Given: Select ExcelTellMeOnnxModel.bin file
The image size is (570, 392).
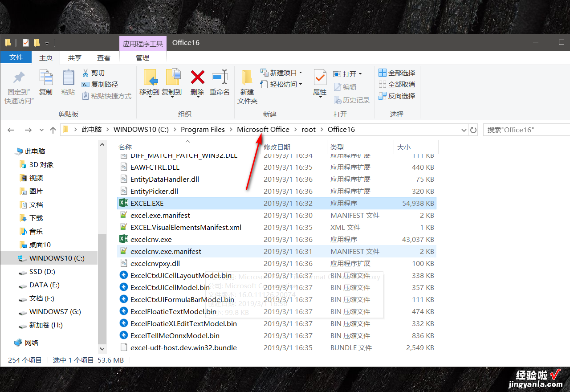Looking at the screenshot, I should click(175, 335).
